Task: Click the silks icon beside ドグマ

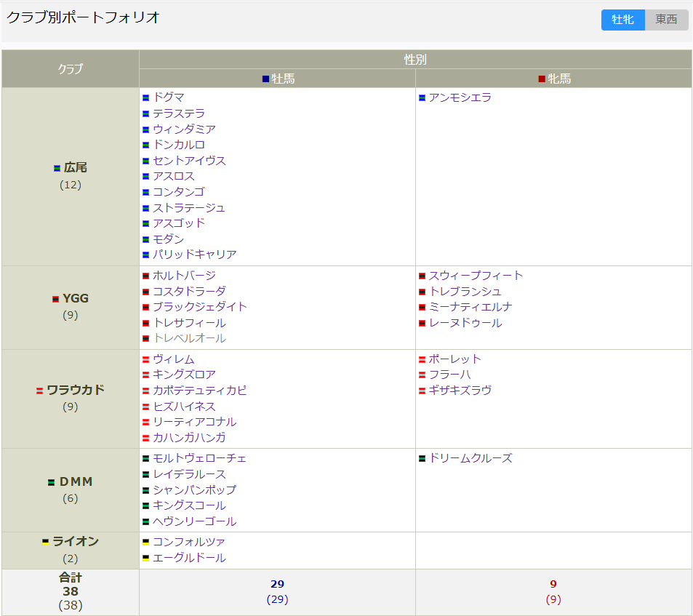Action: [146, 97]
